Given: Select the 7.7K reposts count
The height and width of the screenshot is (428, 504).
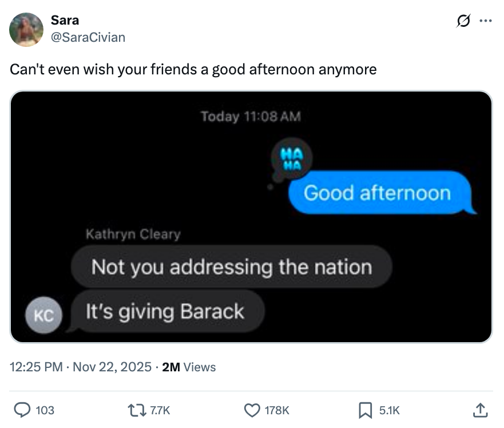Looking at the screenshot, I should click(159, 410).
